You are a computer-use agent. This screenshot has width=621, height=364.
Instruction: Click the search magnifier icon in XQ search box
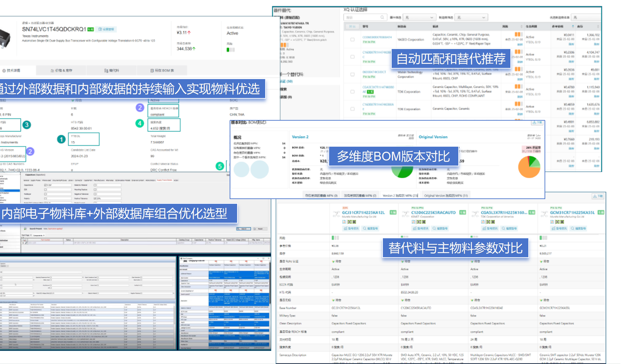382,17
